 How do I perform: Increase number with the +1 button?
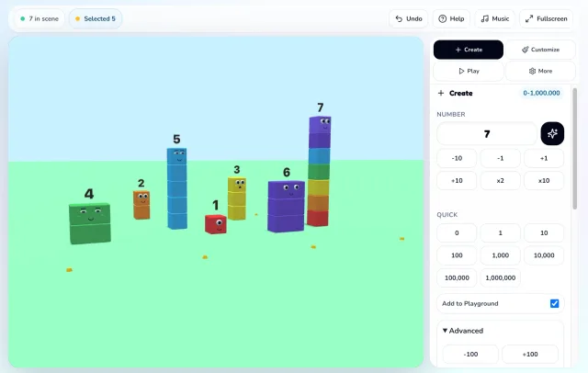click(x=544, y=158)
